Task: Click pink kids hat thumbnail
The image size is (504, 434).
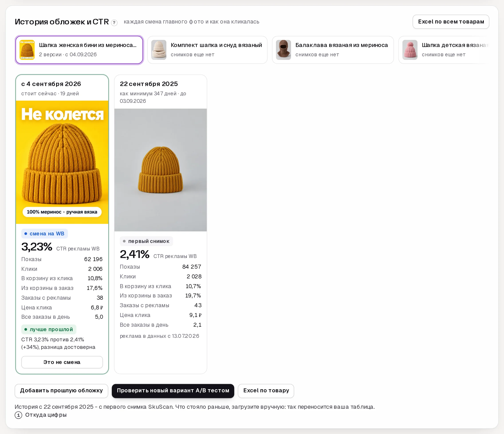Action: click(x=410, y=50)
